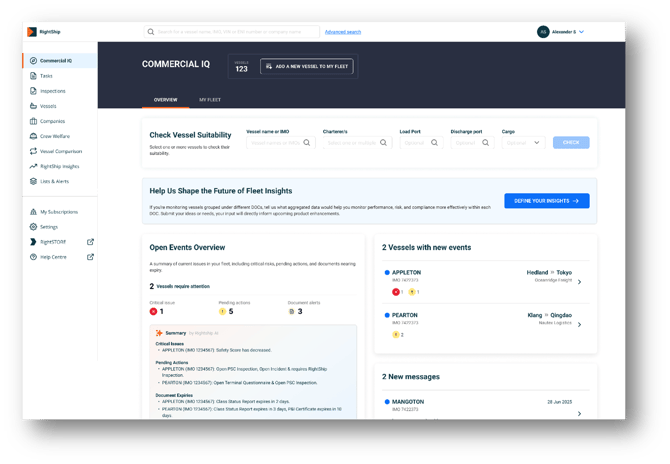Click the Vessel name or IMO field
The width and height of the screenshot is (670, 464).
[280, 143]
